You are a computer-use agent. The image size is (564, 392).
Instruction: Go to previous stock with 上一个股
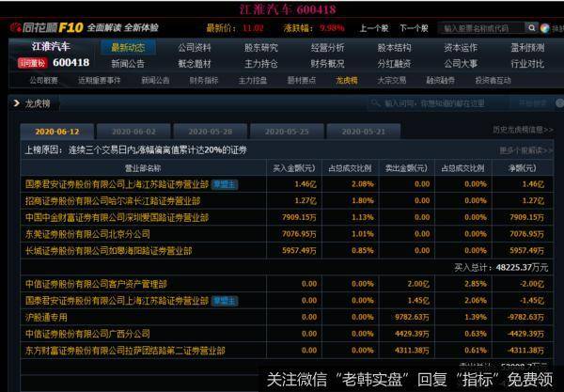tap(373, 28)
